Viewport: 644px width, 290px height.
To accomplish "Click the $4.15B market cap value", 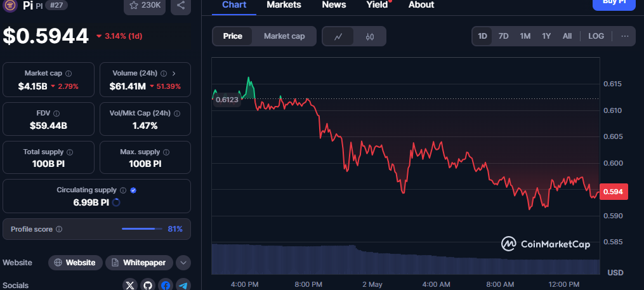I will click(32, 87).
